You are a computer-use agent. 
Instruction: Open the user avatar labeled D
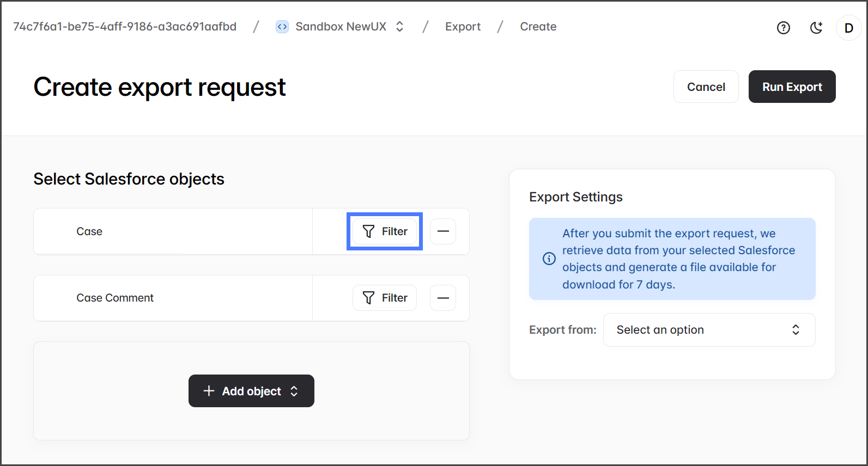pos(848,28)
